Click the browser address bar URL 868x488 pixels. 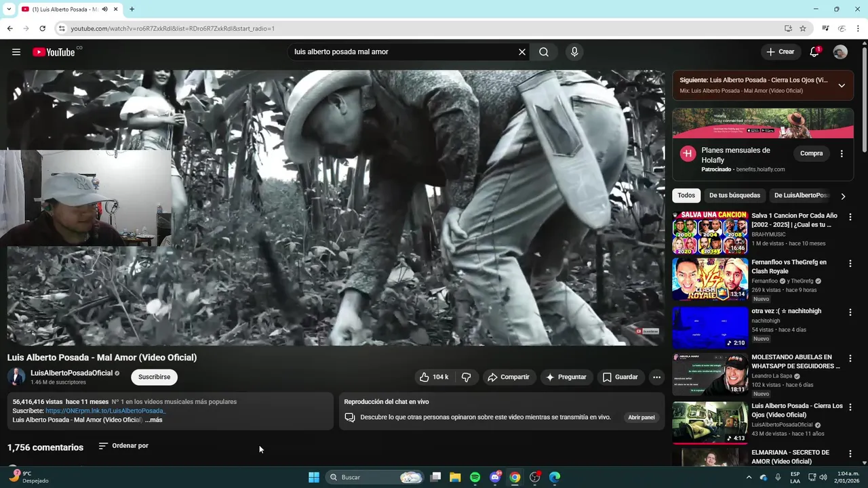click(x=173, y=28)
